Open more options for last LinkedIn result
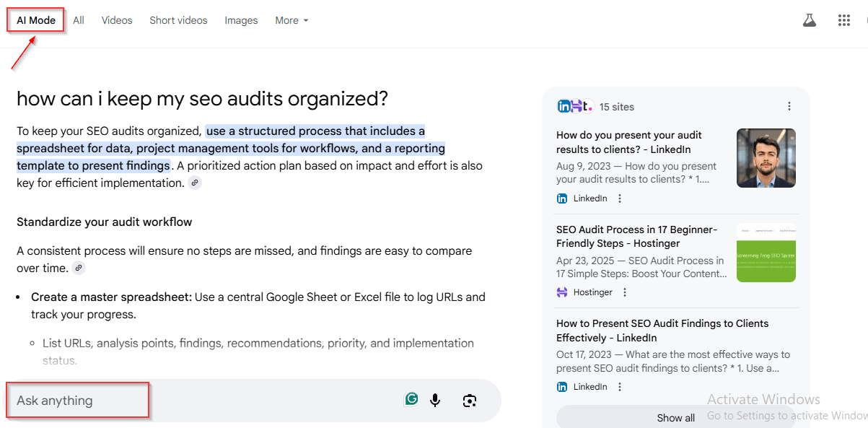868x428 pixels. [620, 387]
